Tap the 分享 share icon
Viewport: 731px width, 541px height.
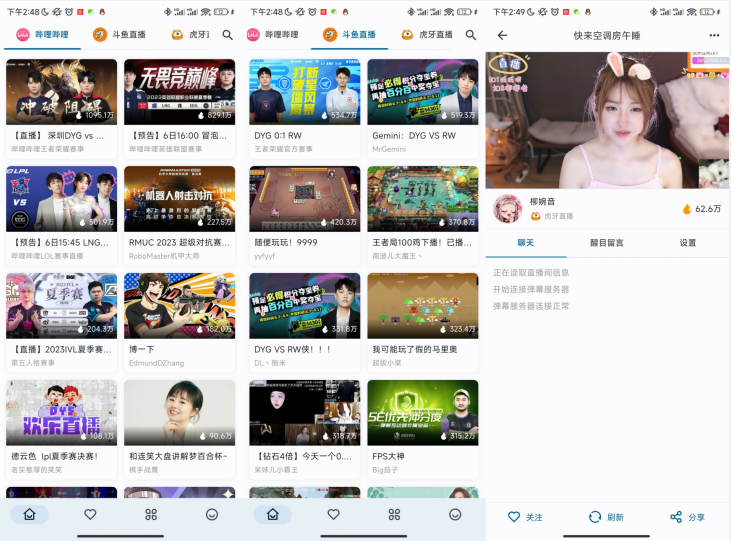(x=688, y=517)
